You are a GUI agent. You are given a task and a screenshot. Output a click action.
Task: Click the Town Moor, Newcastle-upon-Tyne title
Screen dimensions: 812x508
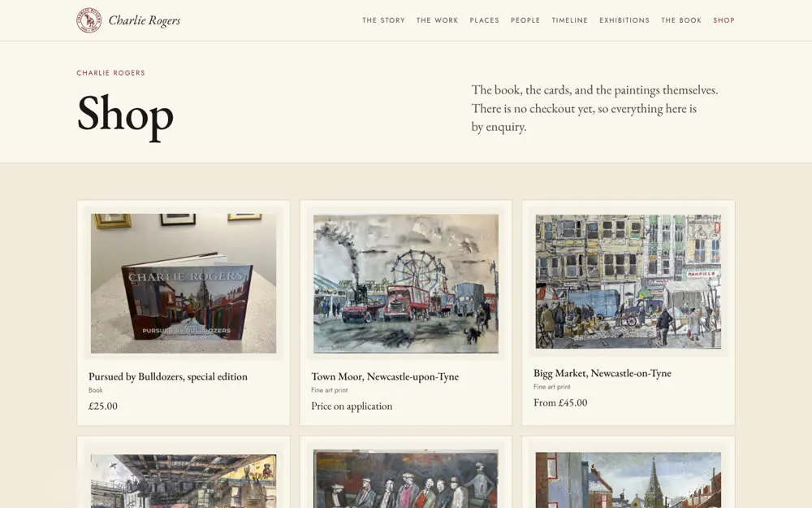click(x=385, y=377)
